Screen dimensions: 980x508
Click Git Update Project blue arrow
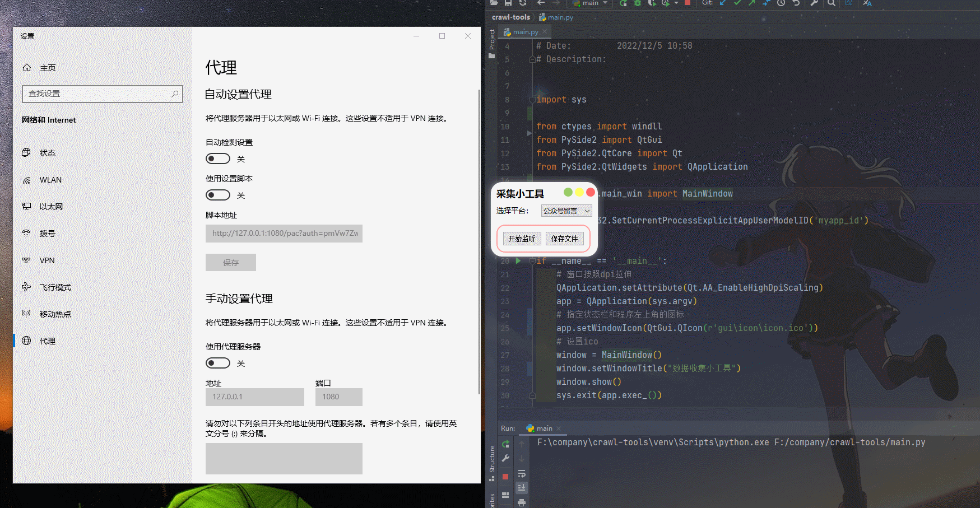(723, 3)
